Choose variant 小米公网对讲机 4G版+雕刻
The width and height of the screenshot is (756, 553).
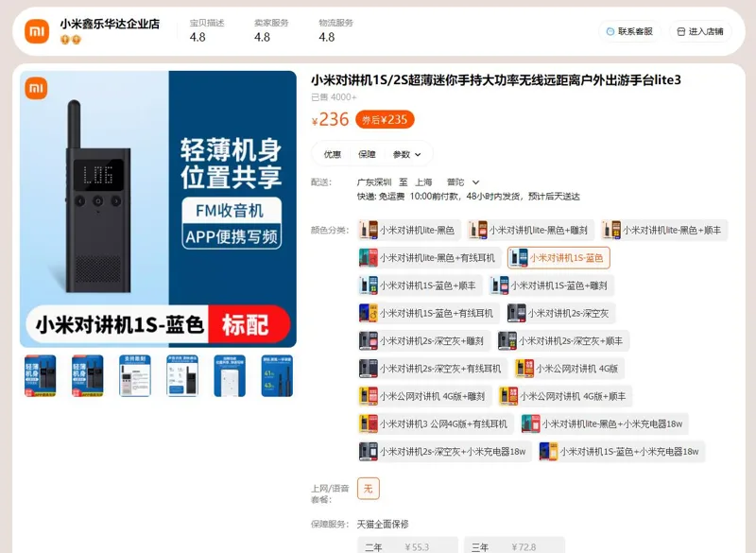point(424,396)
